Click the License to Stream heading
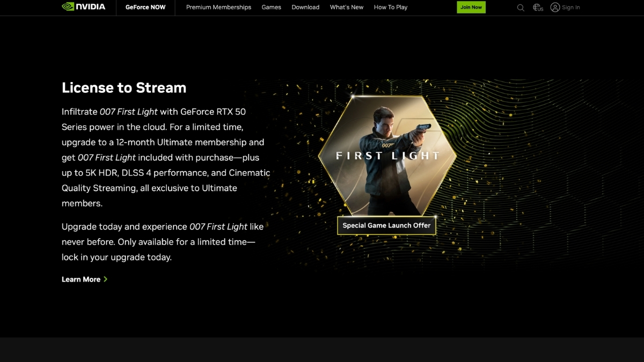 click(124, 87)
